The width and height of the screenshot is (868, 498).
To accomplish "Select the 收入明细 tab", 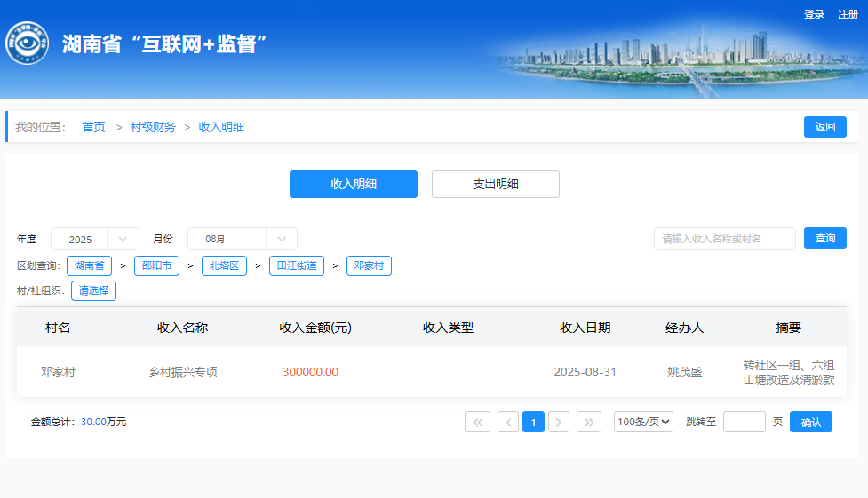I will pyautogui.click(x=353, y=184).
